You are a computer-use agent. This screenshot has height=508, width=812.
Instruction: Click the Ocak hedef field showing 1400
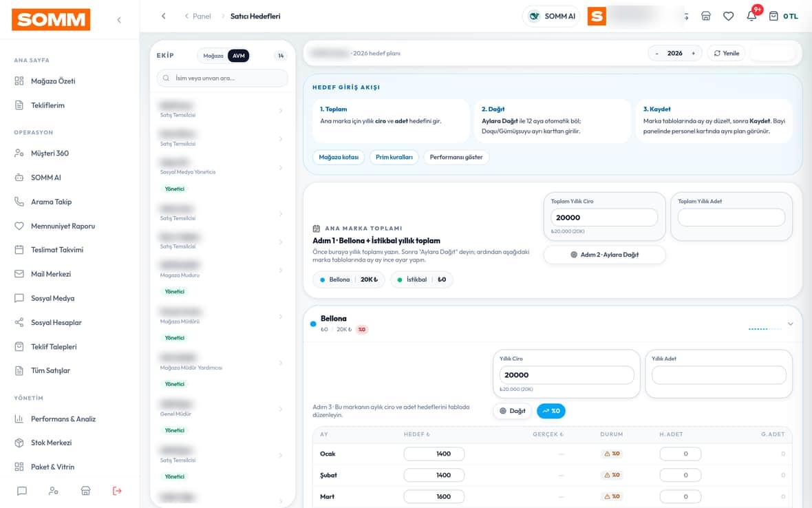tap(434, 454)
